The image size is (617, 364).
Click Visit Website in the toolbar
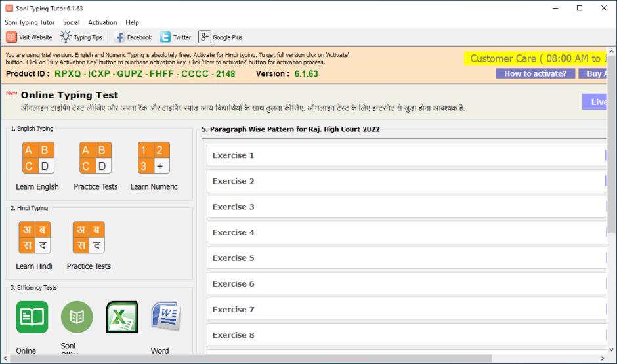tap(30, 37)
